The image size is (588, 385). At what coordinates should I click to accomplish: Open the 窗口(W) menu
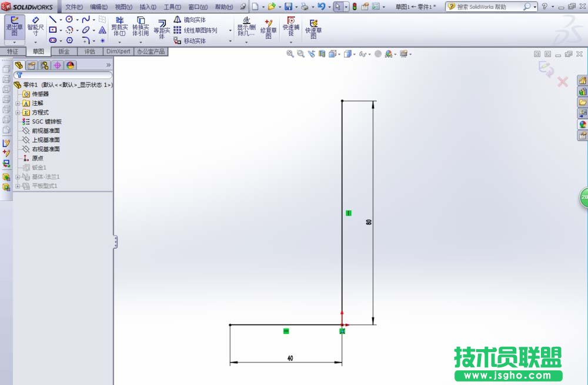click(x=198, y=6)
